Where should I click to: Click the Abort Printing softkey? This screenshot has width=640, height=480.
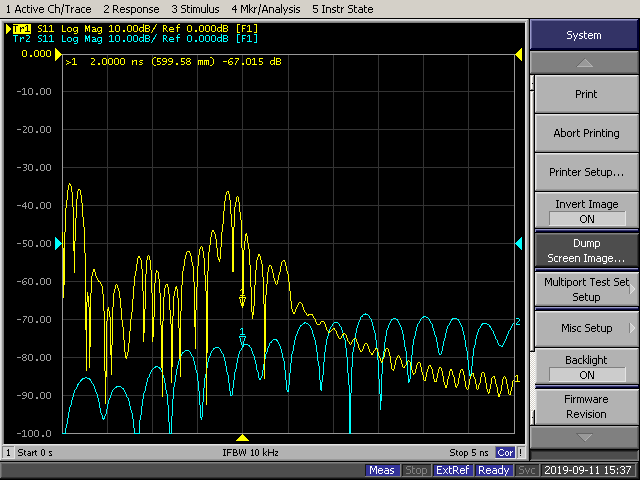pos(586,133)
